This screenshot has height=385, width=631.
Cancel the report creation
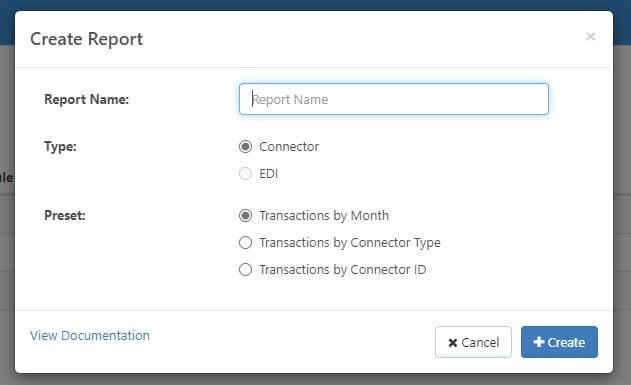[473, 342]
